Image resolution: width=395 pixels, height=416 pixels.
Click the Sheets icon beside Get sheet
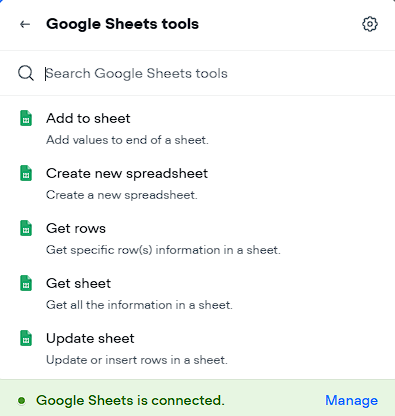pyautogui.click(x=26, y=283)
